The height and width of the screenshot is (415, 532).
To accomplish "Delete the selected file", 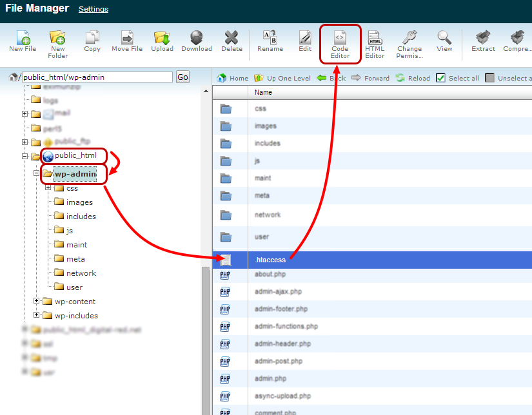I will click(232, 41).
